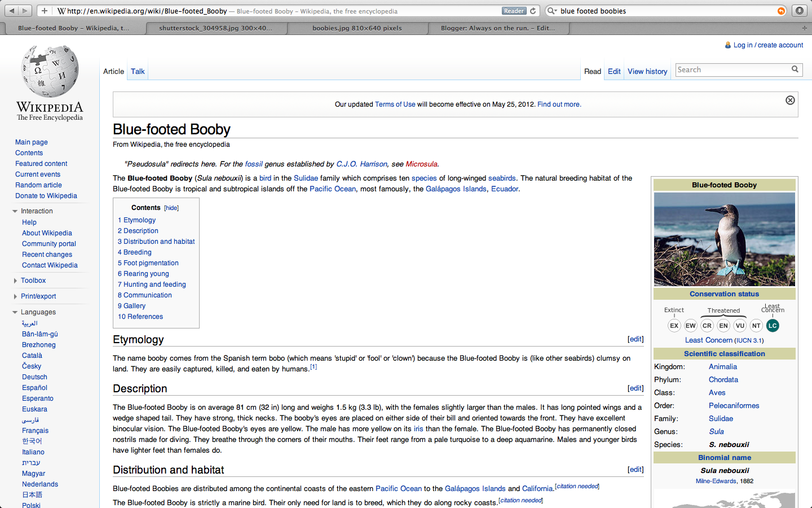Image resolution: width=812 pixels, height=508 pixels.
Task: Open the Microsula link in hatnote
Action: pyautogui.click(x=421, y=164)
